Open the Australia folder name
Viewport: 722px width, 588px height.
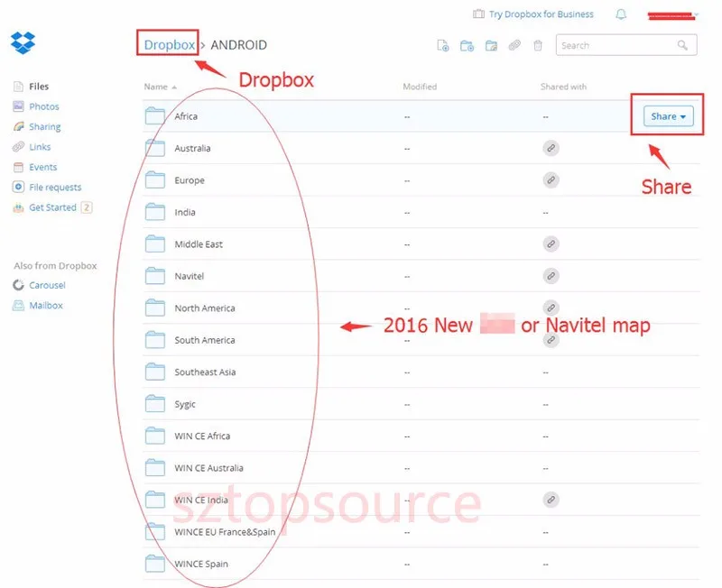point(192,148)
